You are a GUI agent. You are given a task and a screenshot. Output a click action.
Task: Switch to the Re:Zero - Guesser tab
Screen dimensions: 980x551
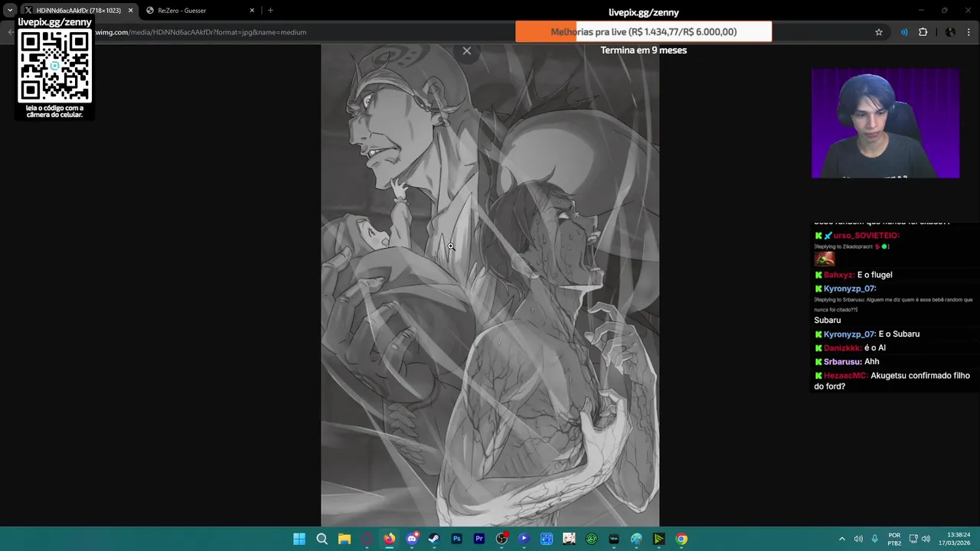pyautogui.click(x=199, y=11)
